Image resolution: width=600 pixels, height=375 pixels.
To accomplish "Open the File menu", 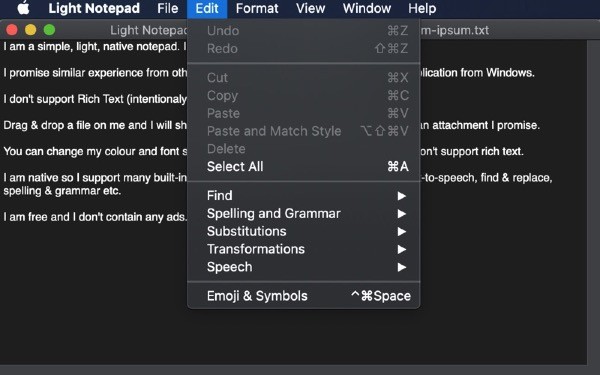I will (168, 8).
